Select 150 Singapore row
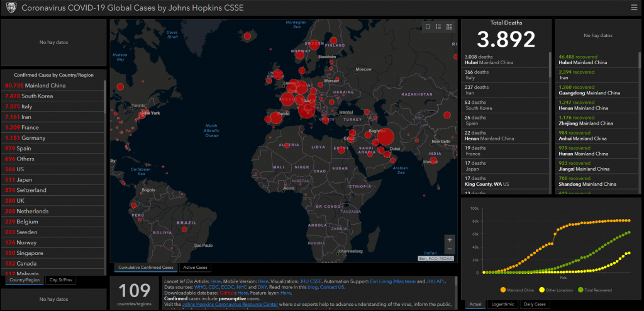Image resolution: width=644 pixels, height=311 pixels. click(x=53, y=253)
